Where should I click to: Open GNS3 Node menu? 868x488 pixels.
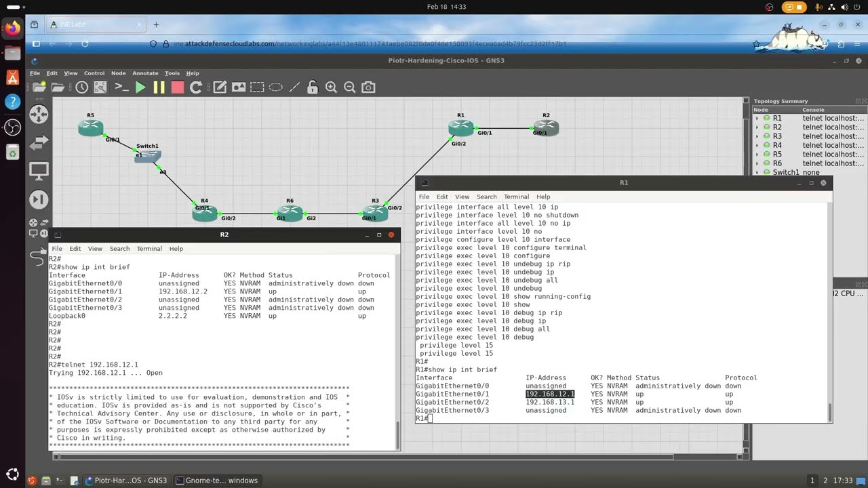[x=119, y=73]
